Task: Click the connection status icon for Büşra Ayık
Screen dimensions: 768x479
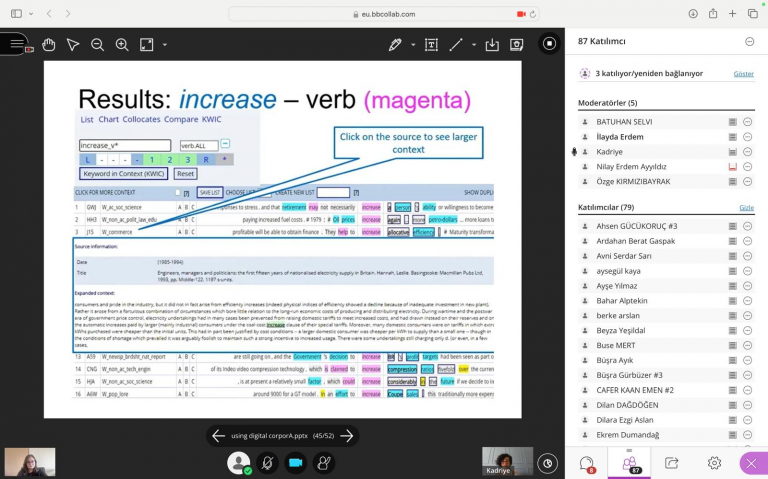Action: tap(732, 360)
